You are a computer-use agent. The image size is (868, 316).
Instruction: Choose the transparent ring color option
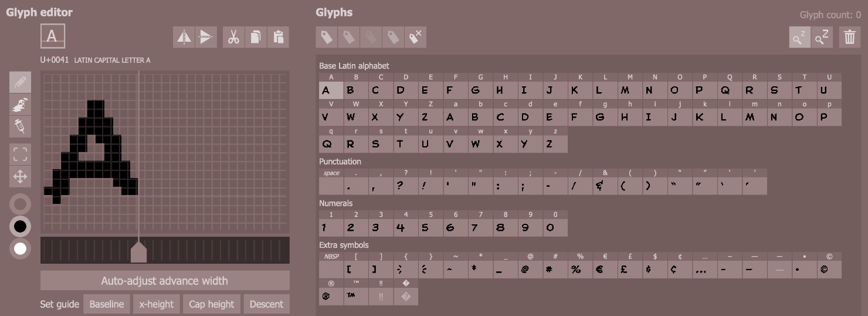[20, 204]
